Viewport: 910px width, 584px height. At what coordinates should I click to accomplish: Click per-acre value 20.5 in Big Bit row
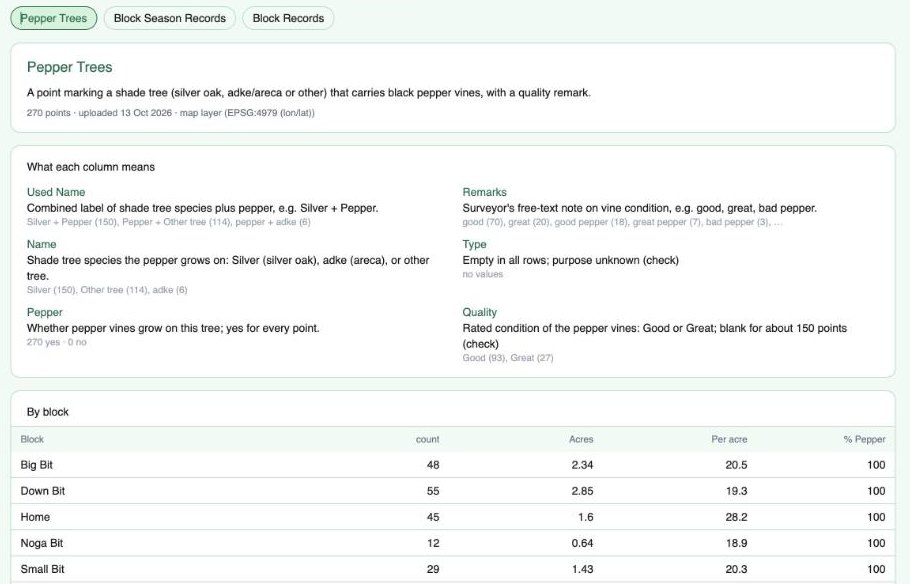(736, 465)
